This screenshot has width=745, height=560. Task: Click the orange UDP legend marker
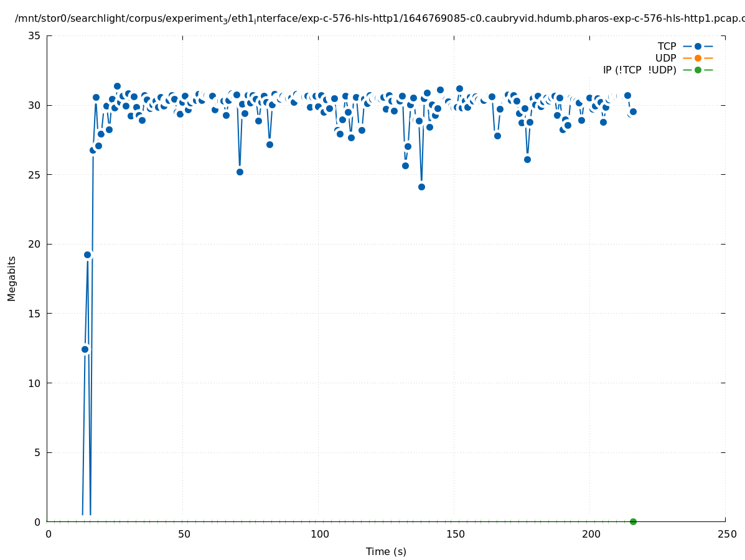click(x=698, y=58)
